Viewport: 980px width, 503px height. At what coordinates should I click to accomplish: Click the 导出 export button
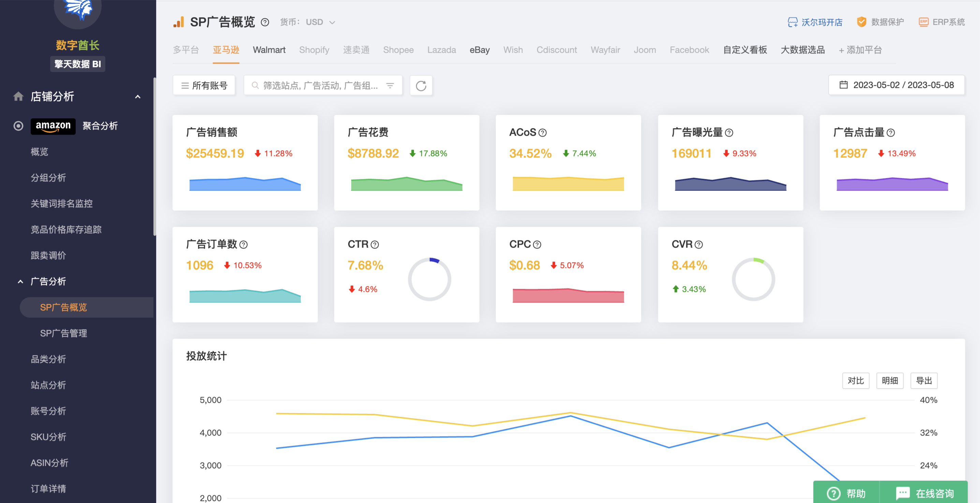923,380
